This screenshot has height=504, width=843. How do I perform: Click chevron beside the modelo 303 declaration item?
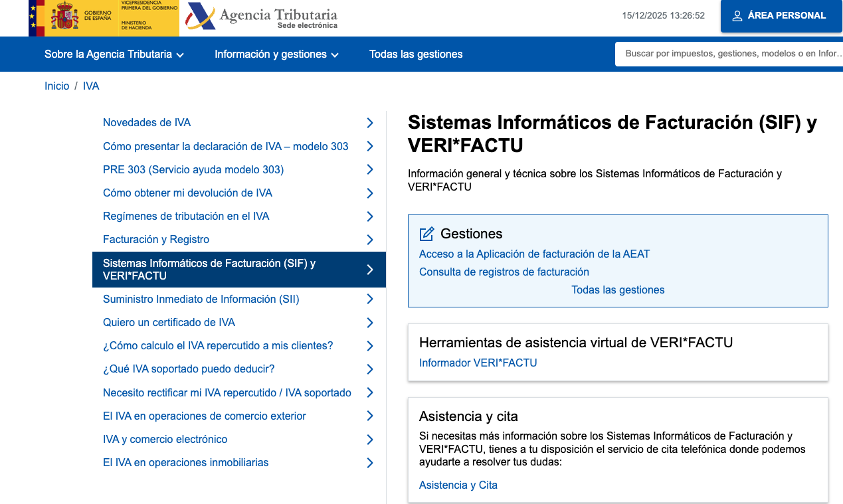tap(370, 146)
